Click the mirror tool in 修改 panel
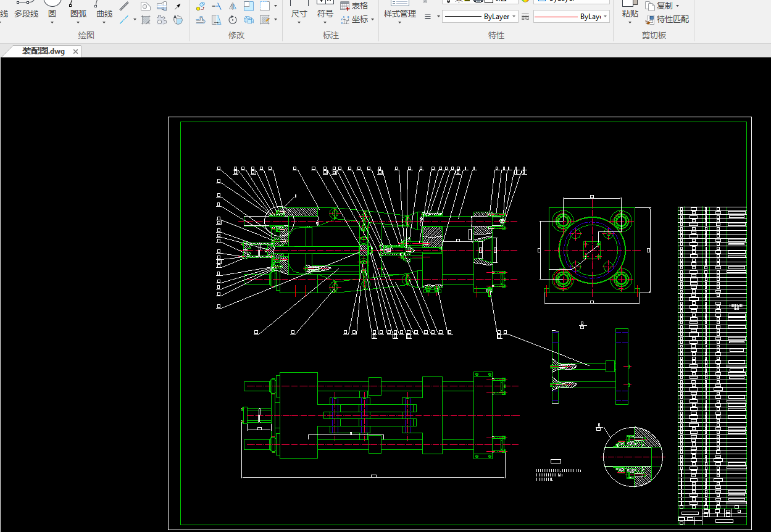 pyautogui.click(x=233, y=6)
